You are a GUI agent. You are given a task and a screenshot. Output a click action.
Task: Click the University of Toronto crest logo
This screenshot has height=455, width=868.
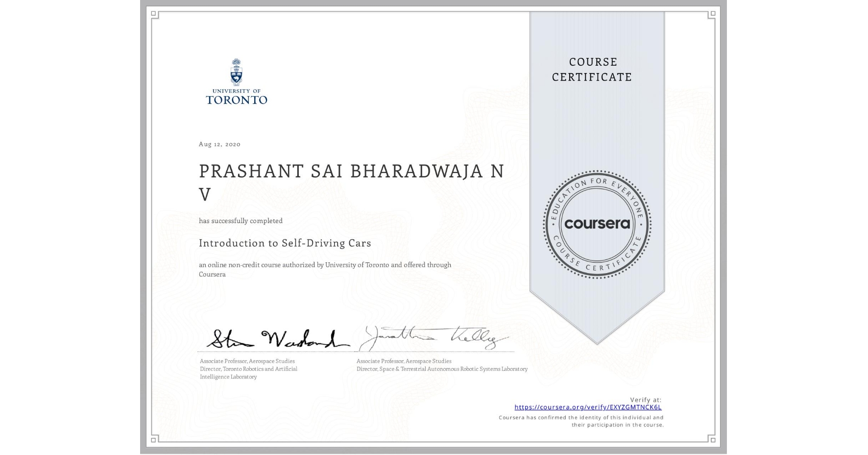[237, 73]
